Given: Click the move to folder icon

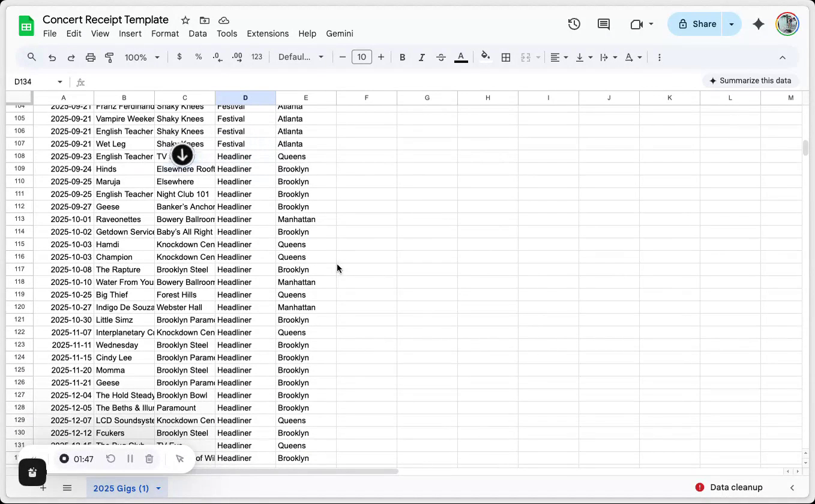Looking at the screenshot, I should 205,20.
